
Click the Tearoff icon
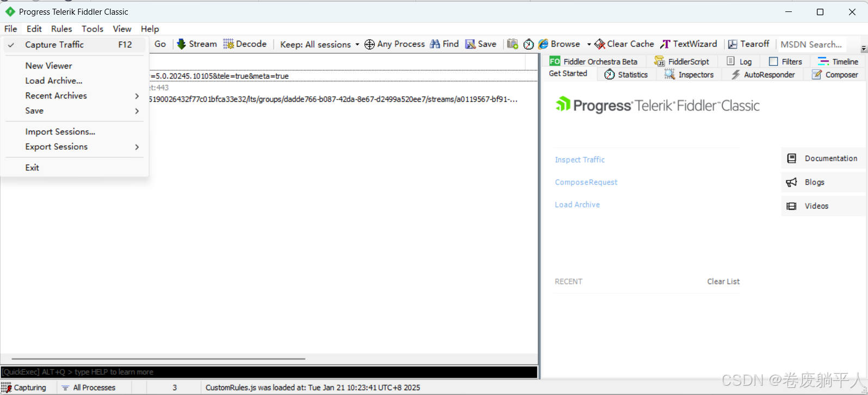point(733,45)
